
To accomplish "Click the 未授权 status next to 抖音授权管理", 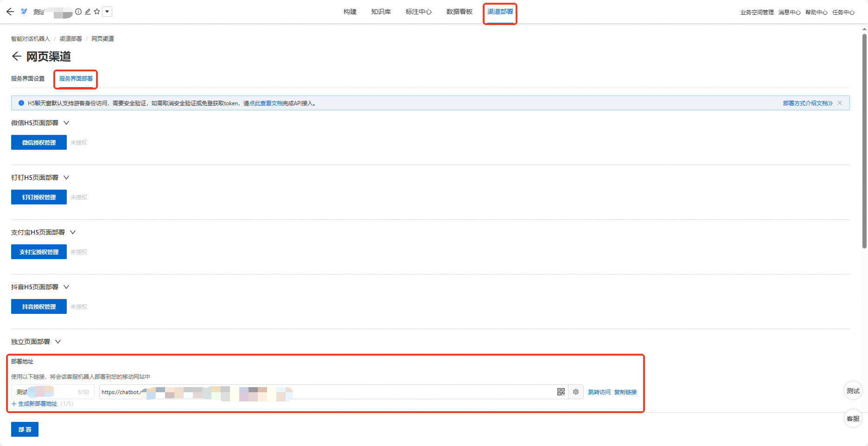I will click(79, 307).
